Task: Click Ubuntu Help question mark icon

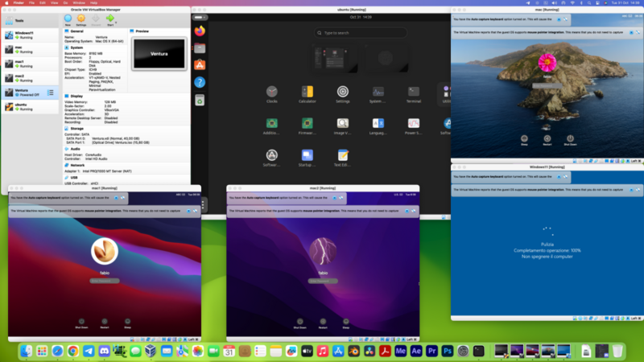Action: tap(200, 82)
